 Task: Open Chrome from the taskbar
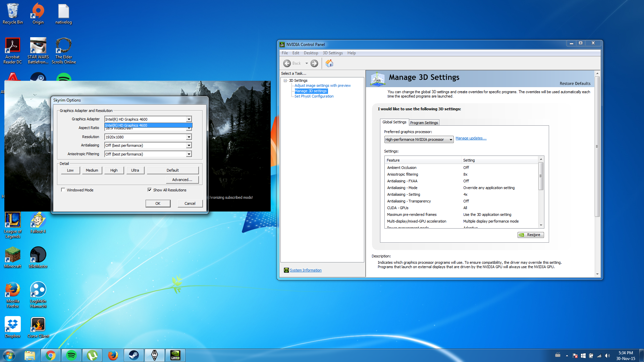51,355
